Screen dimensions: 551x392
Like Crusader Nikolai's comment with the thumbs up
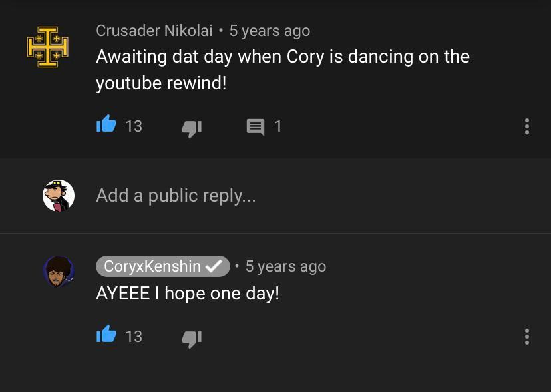106,126
